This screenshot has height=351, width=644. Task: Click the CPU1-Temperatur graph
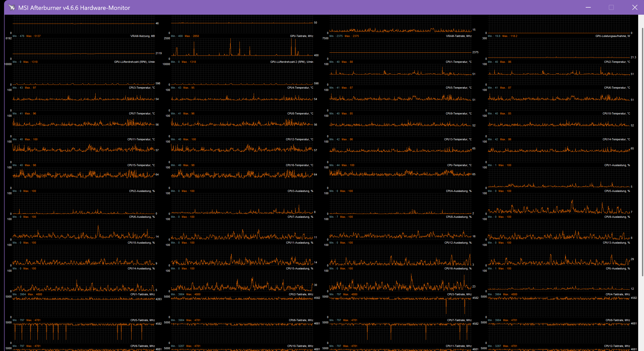pos(400,75)
